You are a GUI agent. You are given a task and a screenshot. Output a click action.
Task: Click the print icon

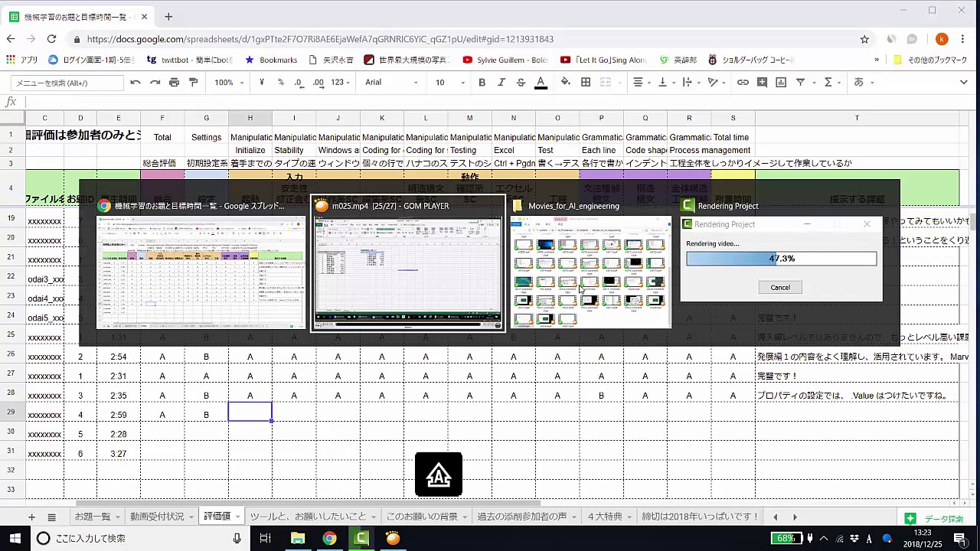[x=174, y=83]
